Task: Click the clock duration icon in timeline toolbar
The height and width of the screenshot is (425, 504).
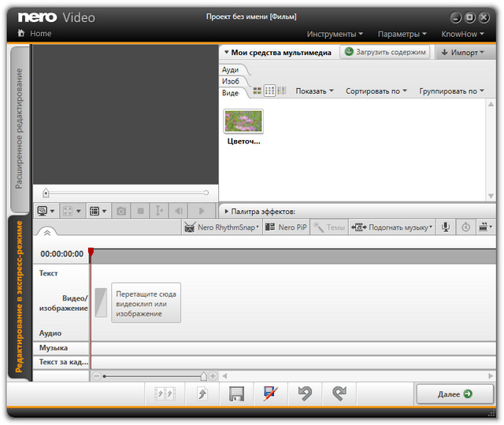Action: coord(465,227)
